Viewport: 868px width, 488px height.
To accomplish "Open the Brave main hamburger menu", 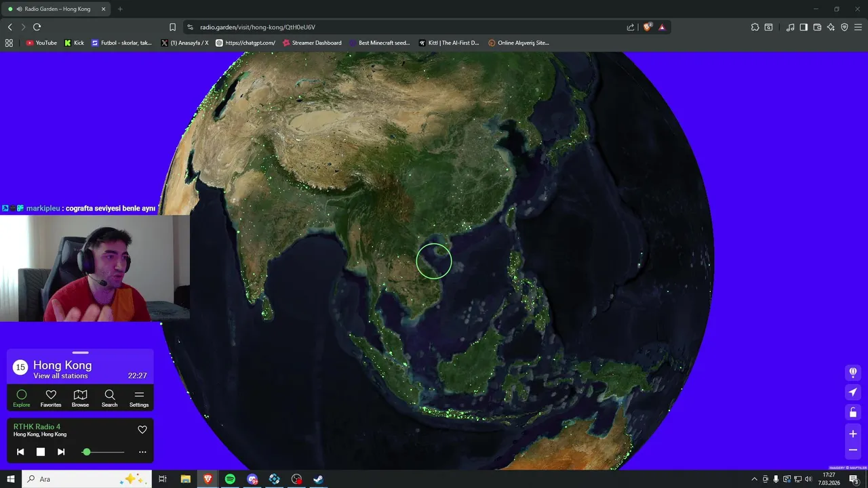I will tap(858, 27).
